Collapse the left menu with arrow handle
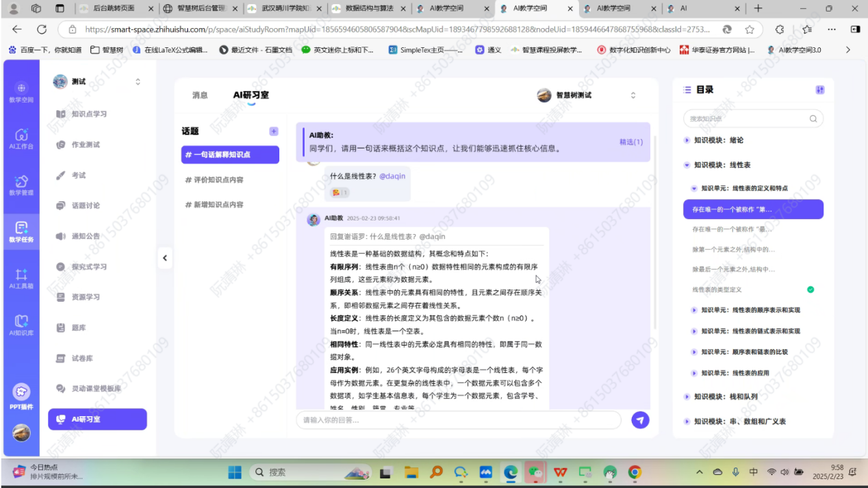 [x=164, y=258]
